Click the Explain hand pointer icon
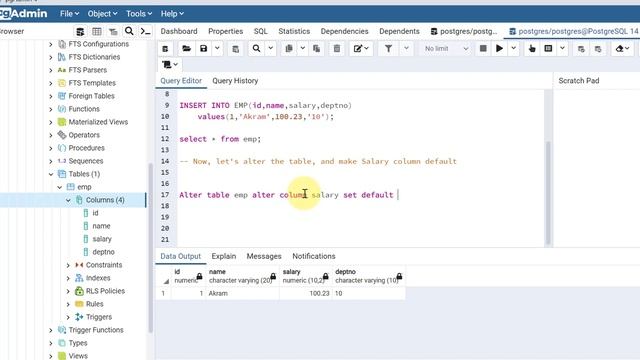640x360 pixels. (532, 49)
